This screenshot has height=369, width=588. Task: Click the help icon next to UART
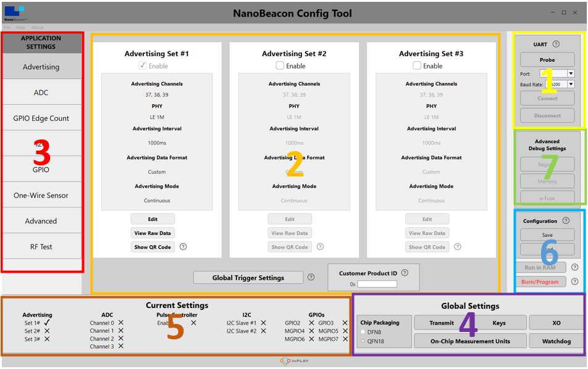(x=556, y=44)
